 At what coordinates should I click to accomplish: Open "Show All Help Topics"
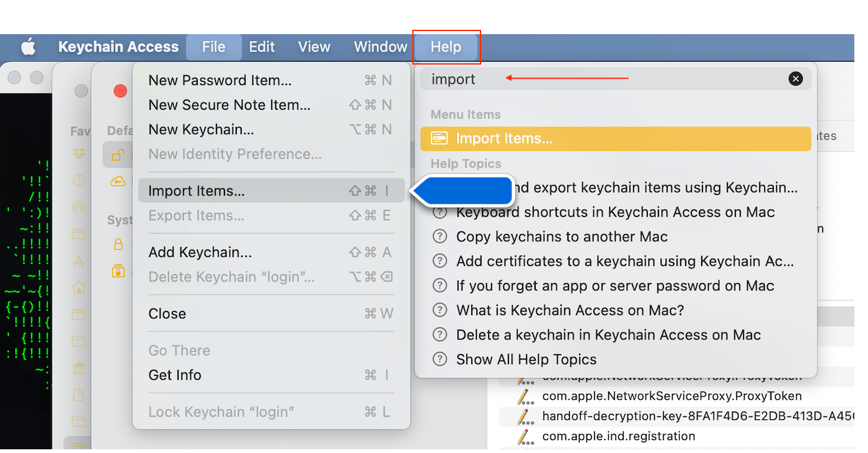coord(526,359)
